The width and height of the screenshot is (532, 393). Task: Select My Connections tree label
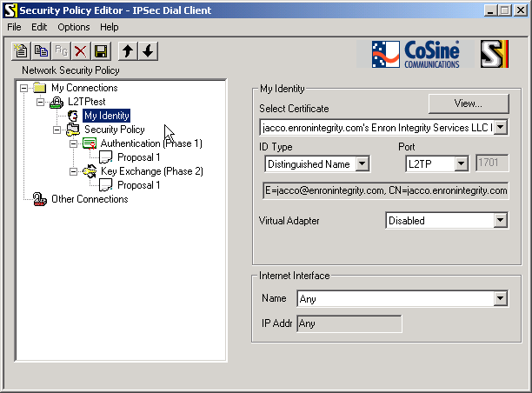84,88
